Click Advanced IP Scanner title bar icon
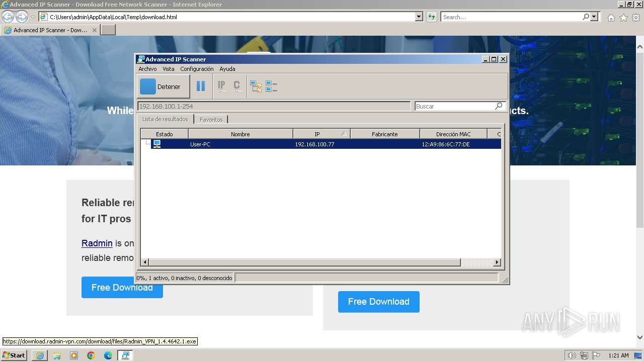 coord(141,59)
